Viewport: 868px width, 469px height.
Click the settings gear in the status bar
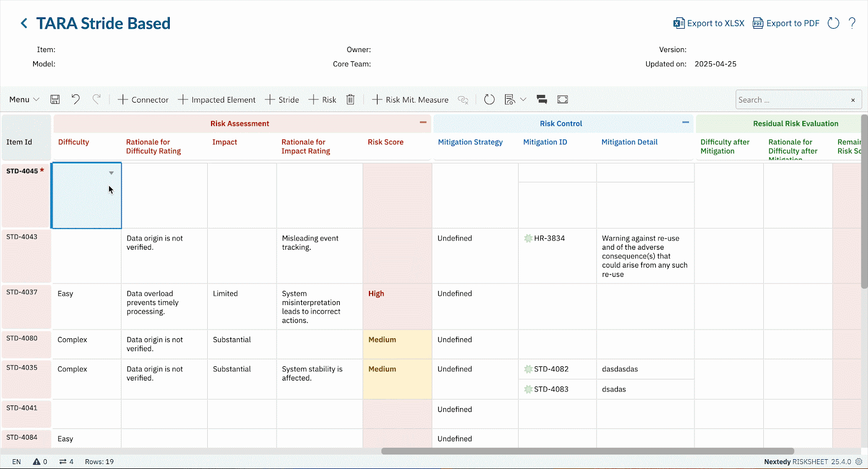click(x=859, y=461)
